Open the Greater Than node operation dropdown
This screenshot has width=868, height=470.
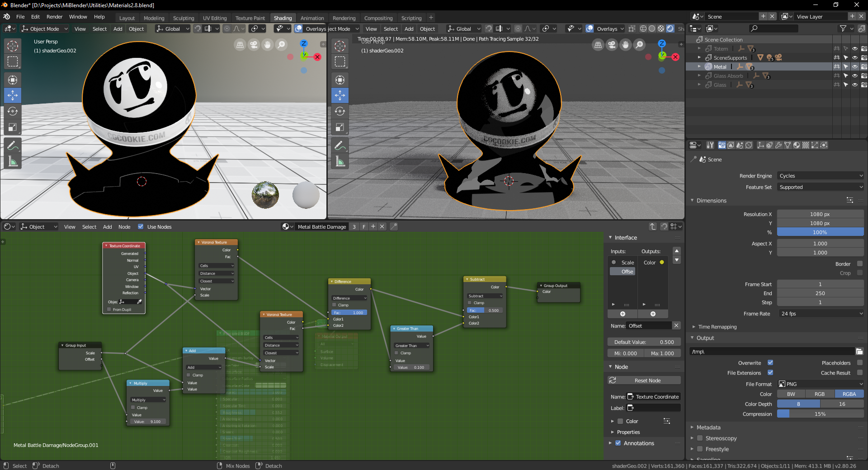coord(412,346)
